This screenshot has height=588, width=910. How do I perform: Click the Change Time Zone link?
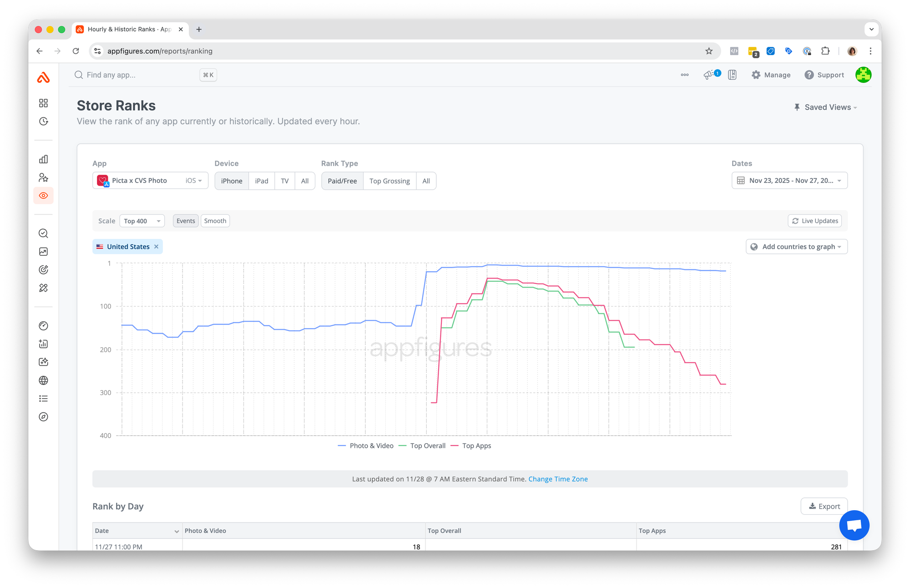(558, 479)
